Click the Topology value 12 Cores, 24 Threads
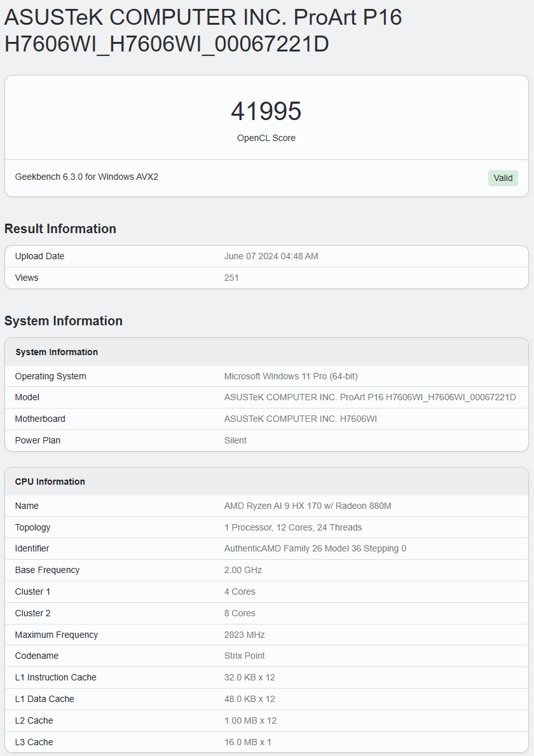The width and height of the screenshot is (534, 756). (293, 527)
